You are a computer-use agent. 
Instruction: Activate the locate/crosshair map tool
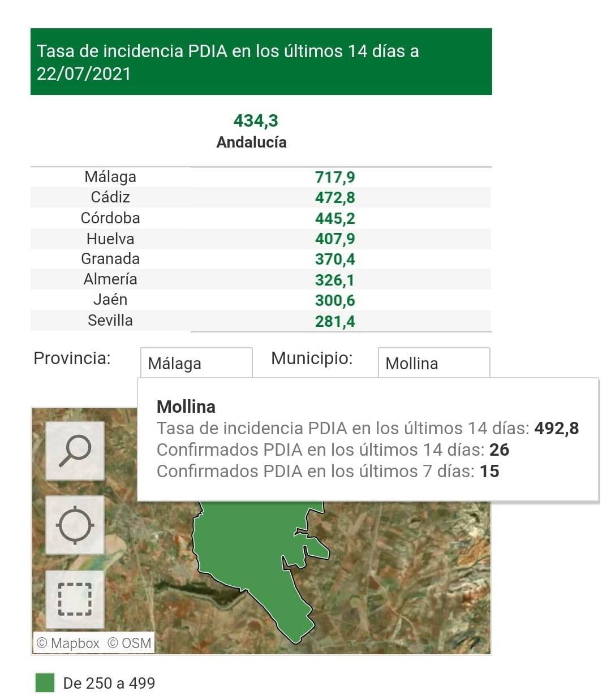(75, 525)
